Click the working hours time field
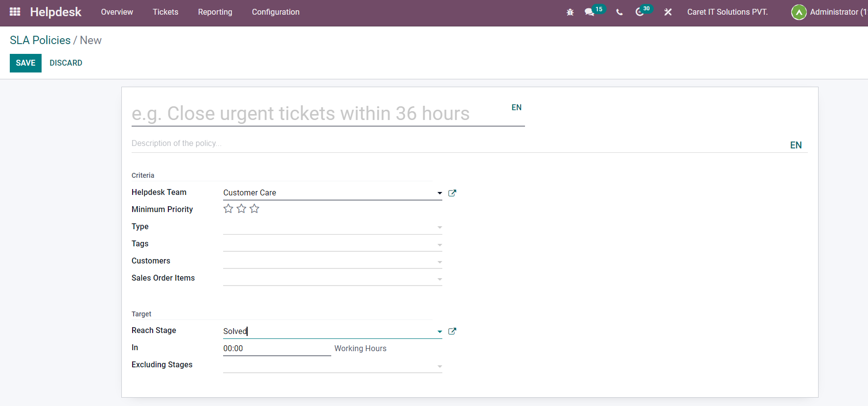The width and height of the screenshot is (868, 406). pos(276,349)
